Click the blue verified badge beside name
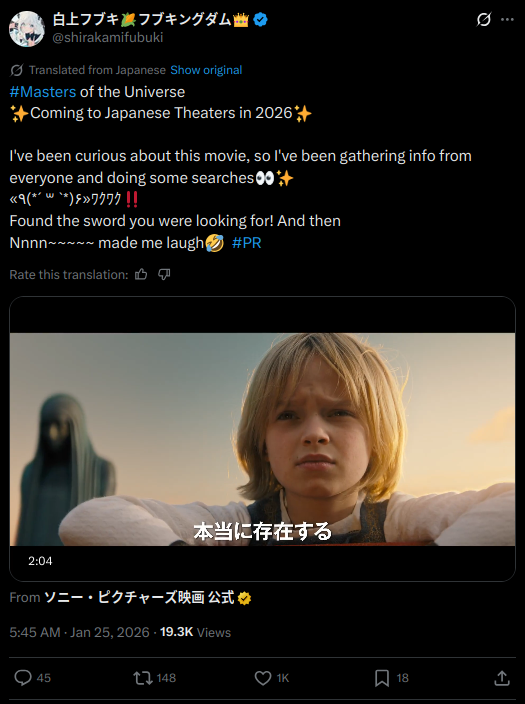Screen dimensions: 525x704 (260, 19)
